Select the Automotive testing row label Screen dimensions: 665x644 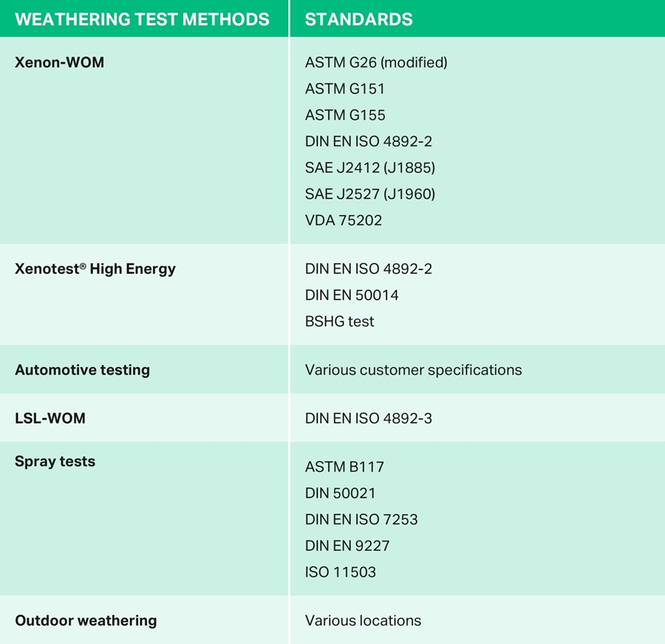82,370
